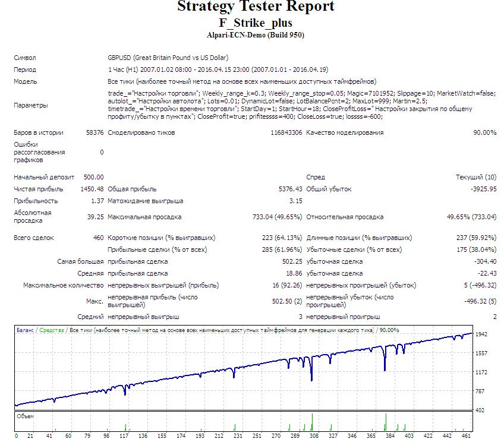Click 'Убыточные сделки (% от всех)' label

(x=354, y=250)
